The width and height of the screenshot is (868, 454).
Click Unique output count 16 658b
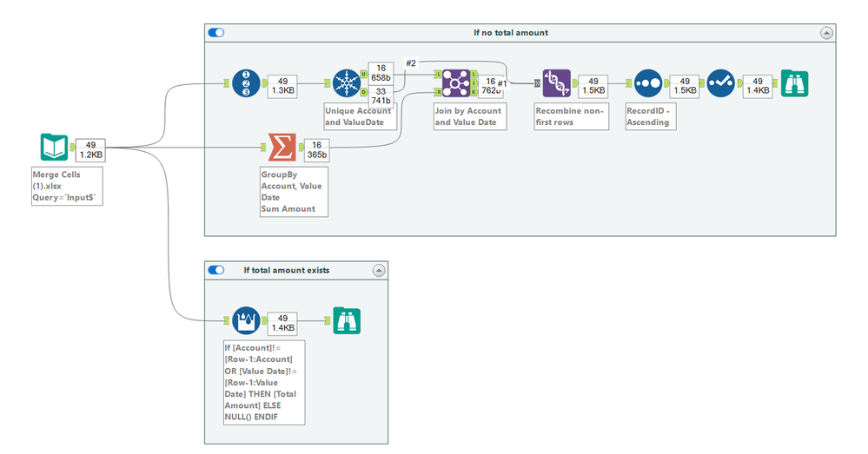pos(381,73)
